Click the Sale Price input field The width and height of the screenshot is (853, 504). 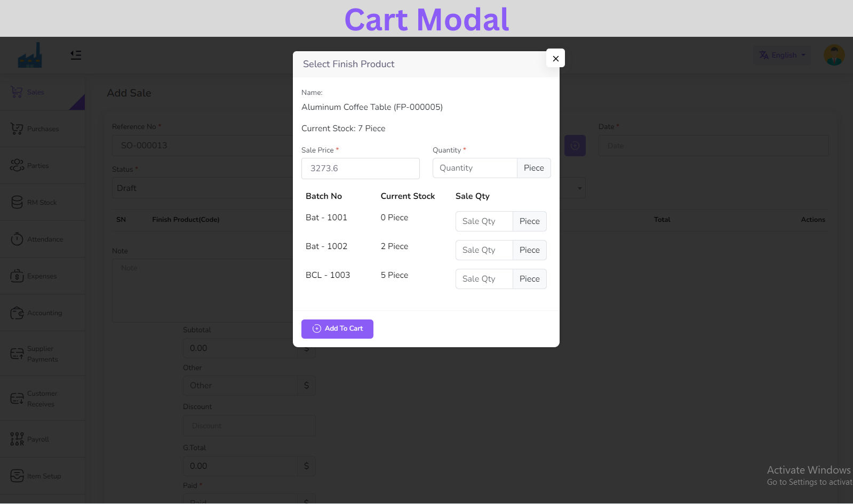(360, 169)
